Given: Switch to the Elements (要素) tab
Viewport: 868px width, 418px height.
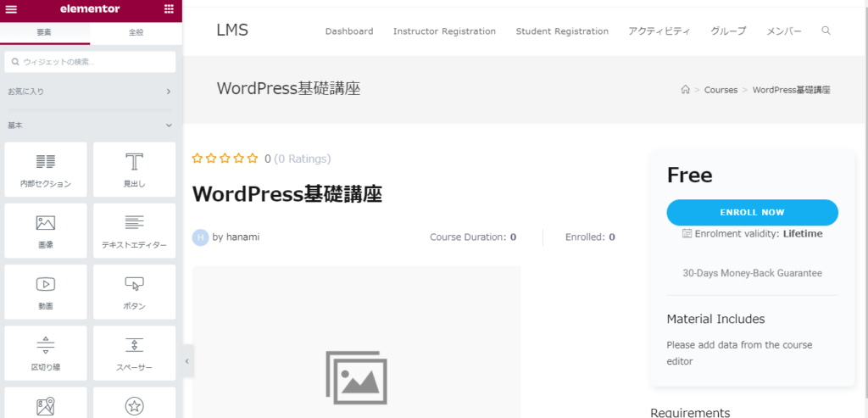Looking at the screenshot, I should [x=44, y=32].
